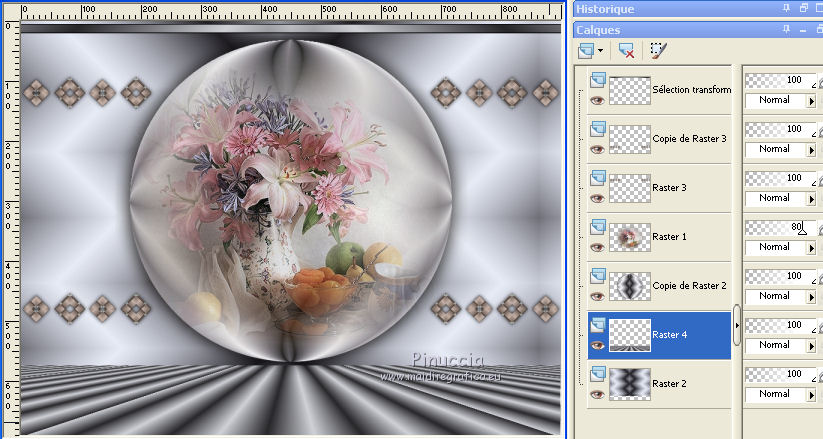This screenshot has width=823, height=439.
Task: Click the Copie de Raster 2 thumbnail
Action: [x=630, y=286]
